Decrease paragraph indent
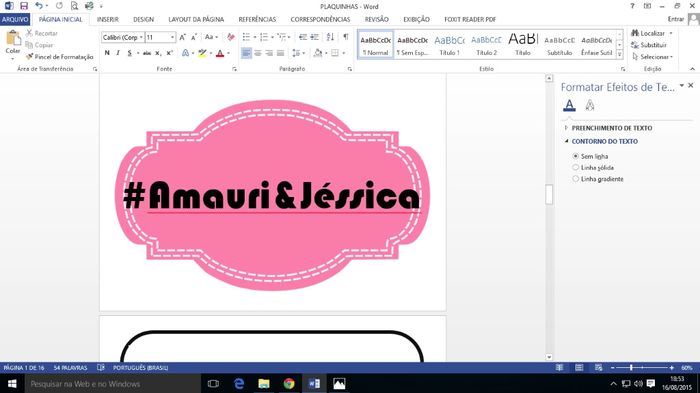Image resolution: width=700 pixels, height=393 pixels. (303, 37)
